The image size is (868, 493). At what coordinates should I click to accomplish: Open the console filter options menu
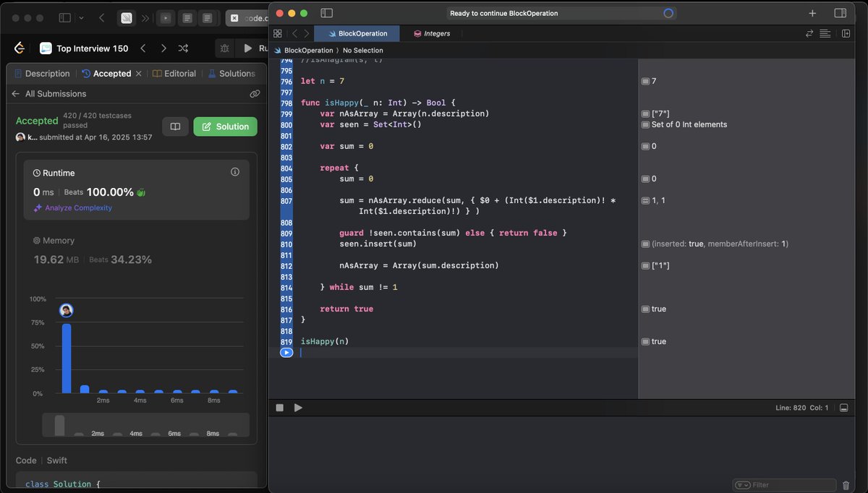(742, 485)
